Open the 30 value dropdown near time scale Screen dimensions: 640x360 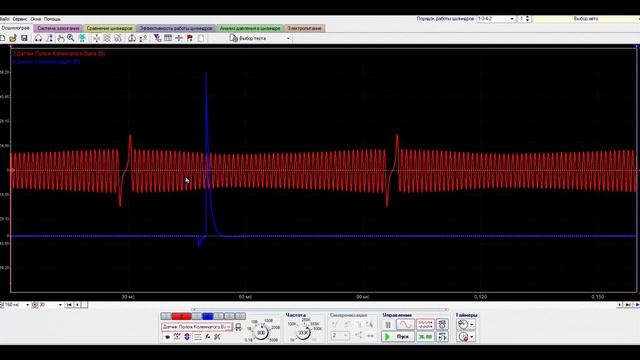point(60,305)
